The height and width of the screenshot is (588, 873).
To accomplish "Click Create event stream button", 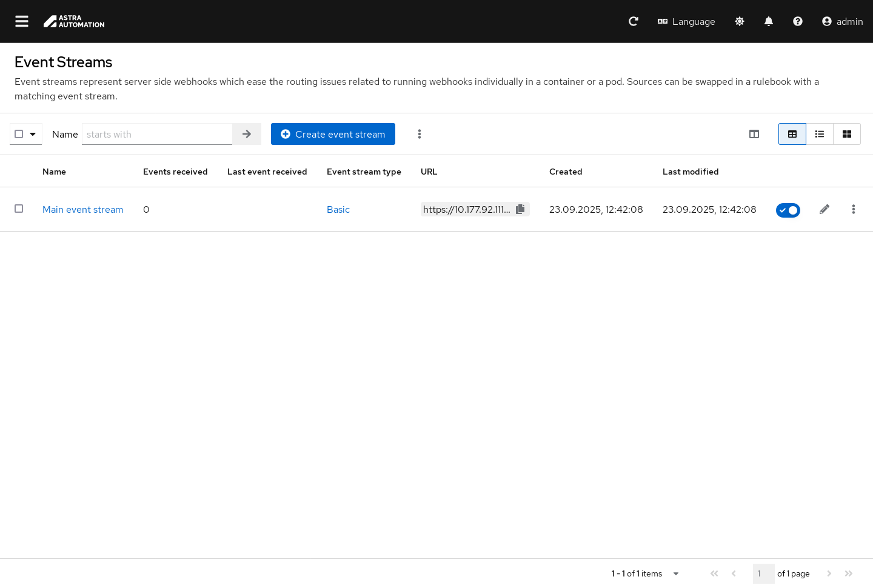I will (x=333, y=134).
